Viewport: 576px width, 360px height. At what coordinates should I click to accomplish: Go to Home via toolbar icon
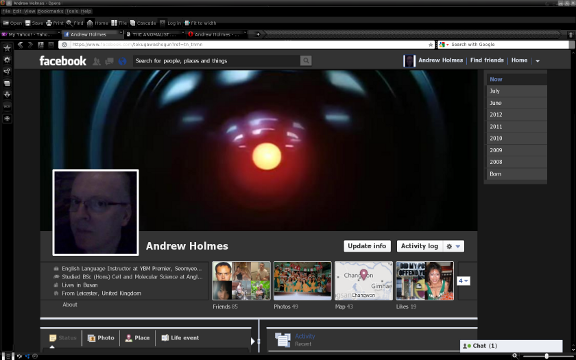point(90,23)
